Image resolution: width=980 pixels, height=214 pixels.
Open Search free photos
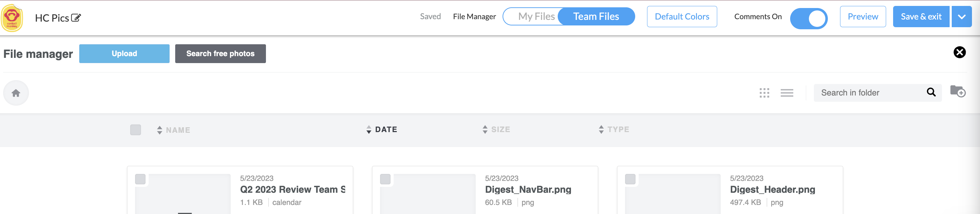[x=220, y=54]
